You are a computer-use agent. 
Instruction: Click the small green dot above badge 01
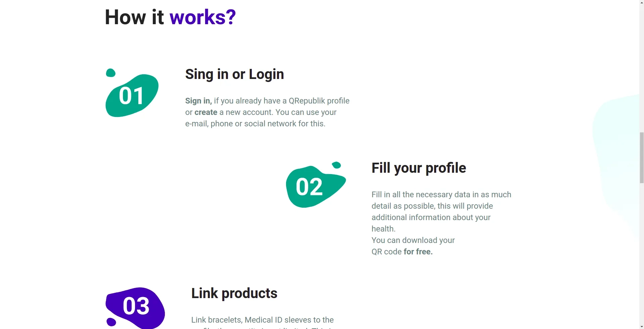[x=110, y=73]
